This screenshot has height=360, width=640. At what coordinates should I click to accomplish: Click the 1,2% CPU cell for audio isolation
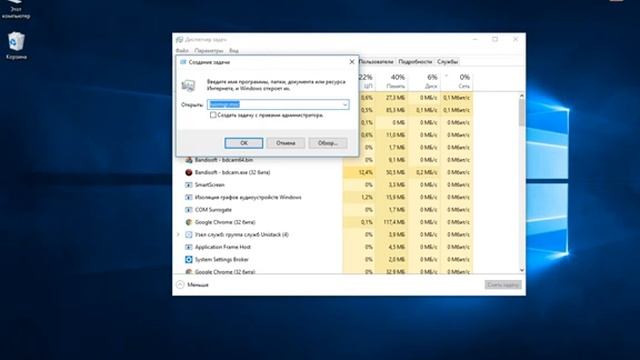pyautogui.click(x=359, y=198)
